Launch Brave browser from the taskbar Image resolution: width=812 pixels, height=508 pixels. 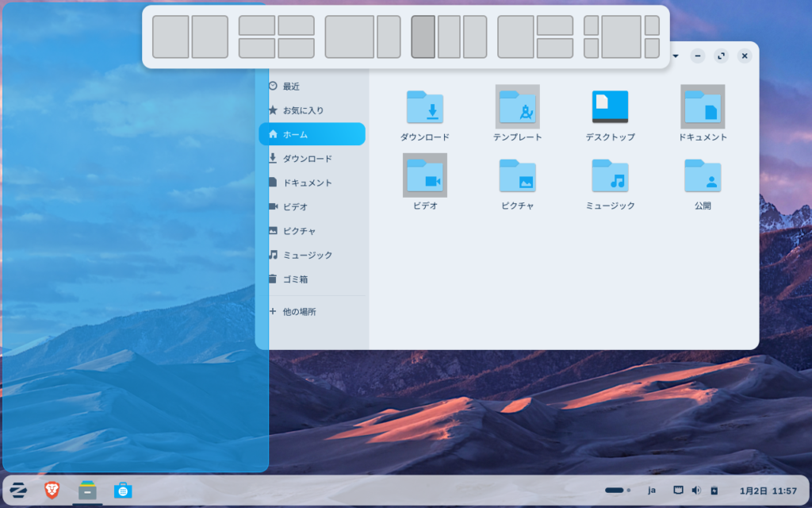(52, 491)
